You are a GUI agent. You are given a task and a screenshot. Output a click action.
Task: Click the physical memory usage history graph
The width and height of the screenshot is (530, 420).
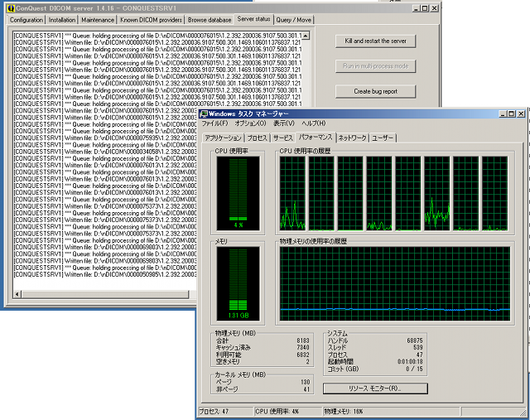tap(395, 283)
